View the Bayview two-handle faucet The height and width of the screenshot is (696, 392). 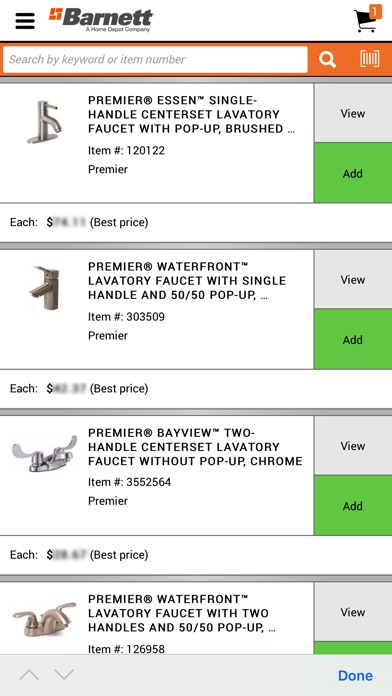(x=353, y=446)
